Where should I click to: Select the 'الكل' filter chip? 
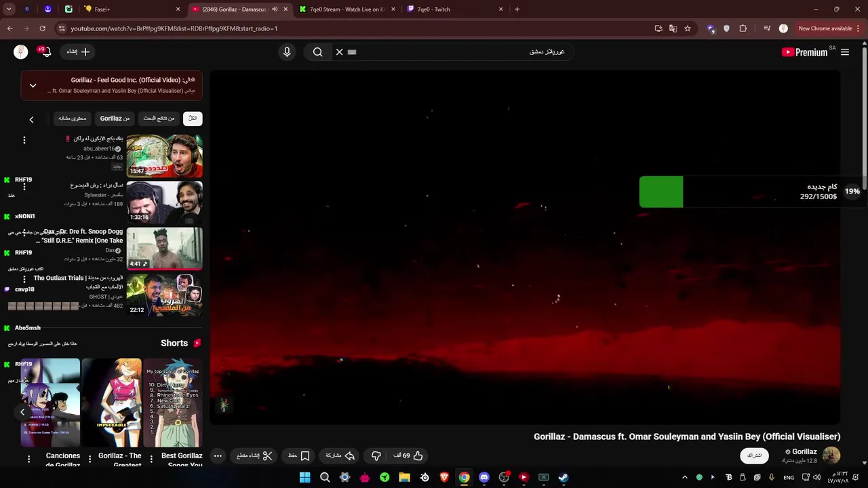tap(193, 119)
